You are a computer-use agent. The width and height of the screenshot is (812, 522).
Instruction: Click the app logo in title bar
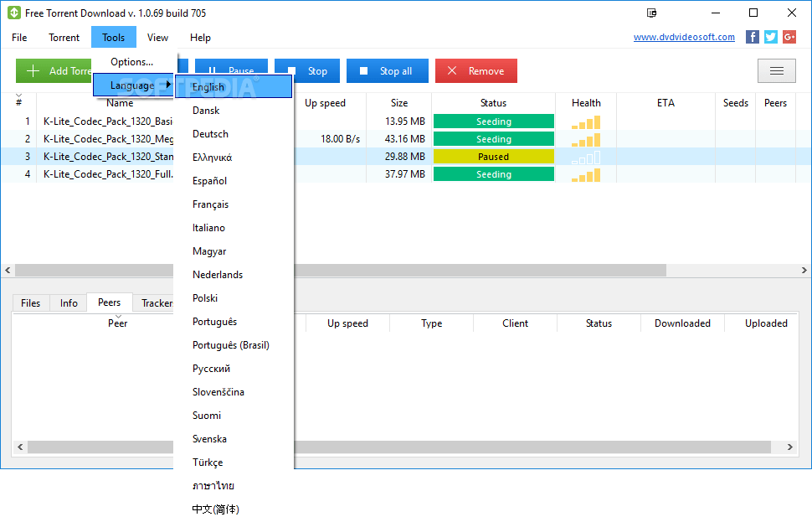14,13
